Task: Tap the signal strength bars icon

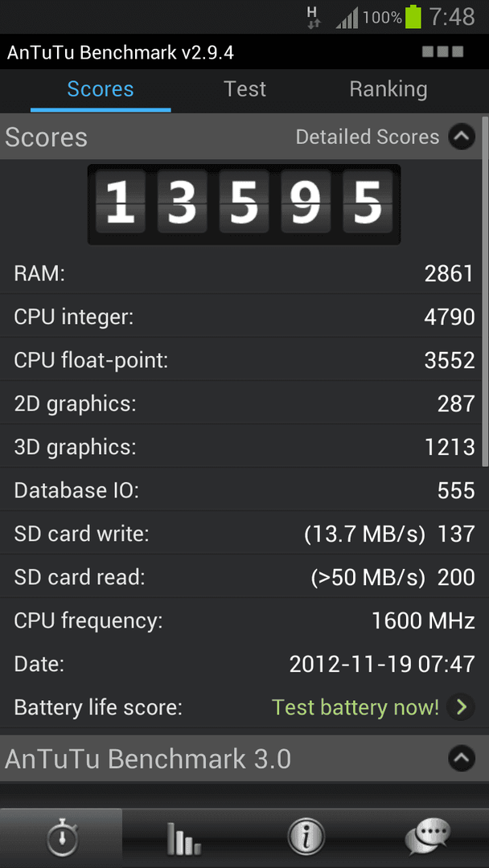Action: (x=347, y=19)
